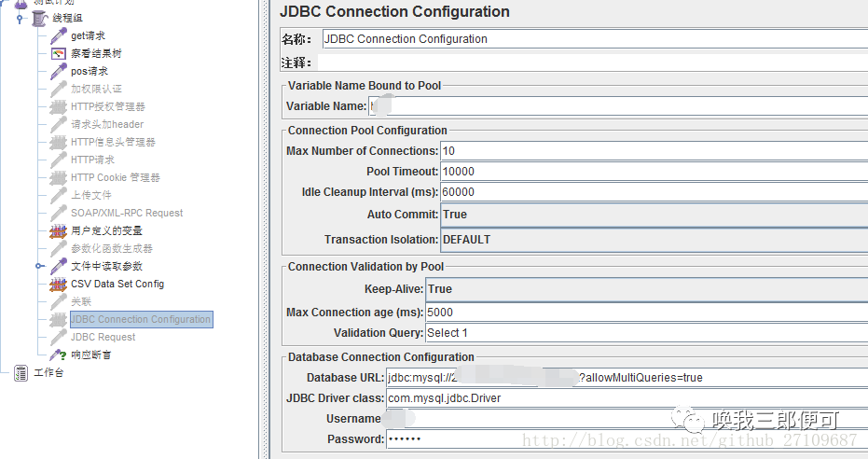Click the 线程组 thread group icon

pos(39,18)
